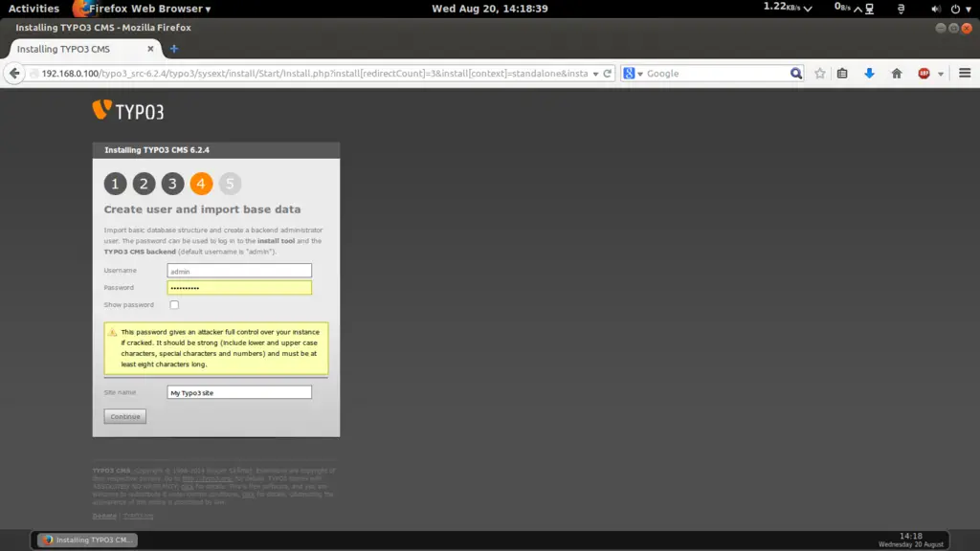
Task: Click the TYPO3 logo
Action: (128, 111)
